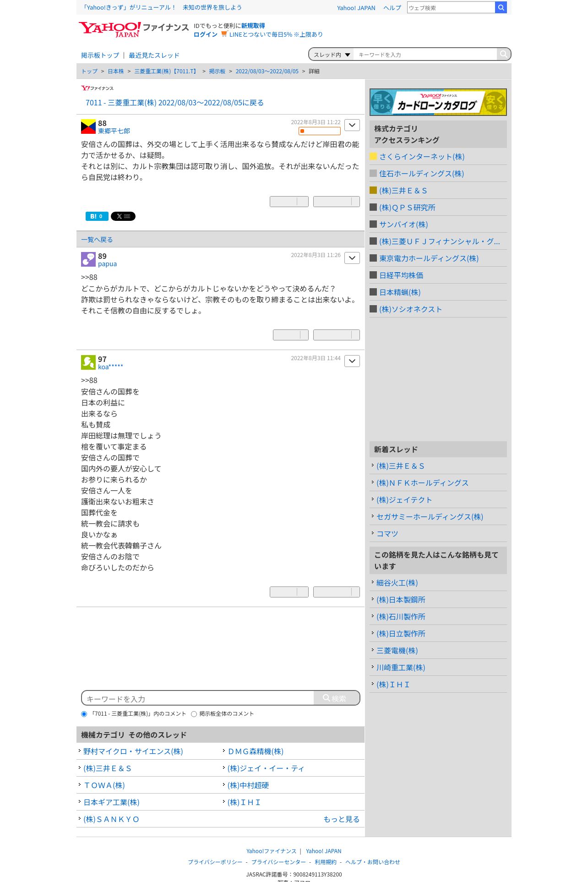Image resolution: width=588 pixels, height=882 pixels.
Task: Open コマツ under new threads
Action: coord(387,534)
